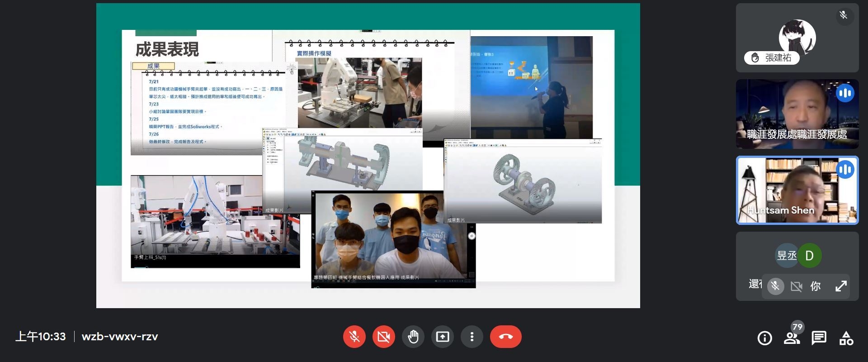This screenshot has width=868, height=362.
Task: Leave the call with red hang-up button
Action: (505, 337)
